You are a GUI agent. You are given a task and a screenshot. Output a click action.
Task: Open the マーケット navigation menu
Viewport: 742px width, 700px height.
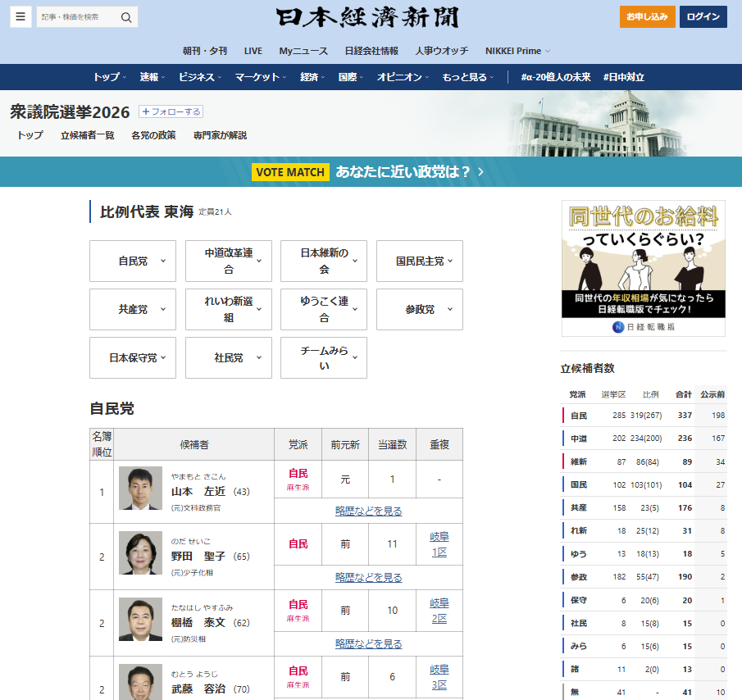(x=260, y=77)
